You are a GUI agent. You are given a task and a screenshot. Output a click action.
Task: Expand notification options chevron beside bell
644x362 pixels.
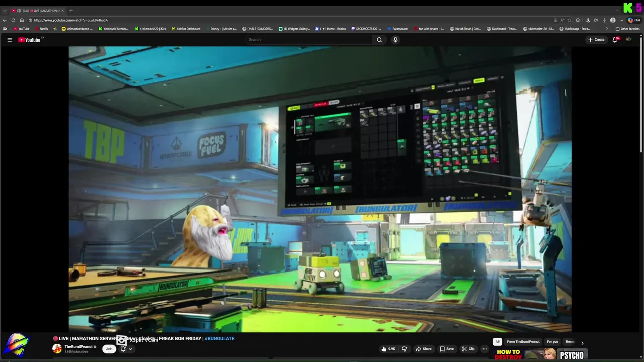click(130, 349)
